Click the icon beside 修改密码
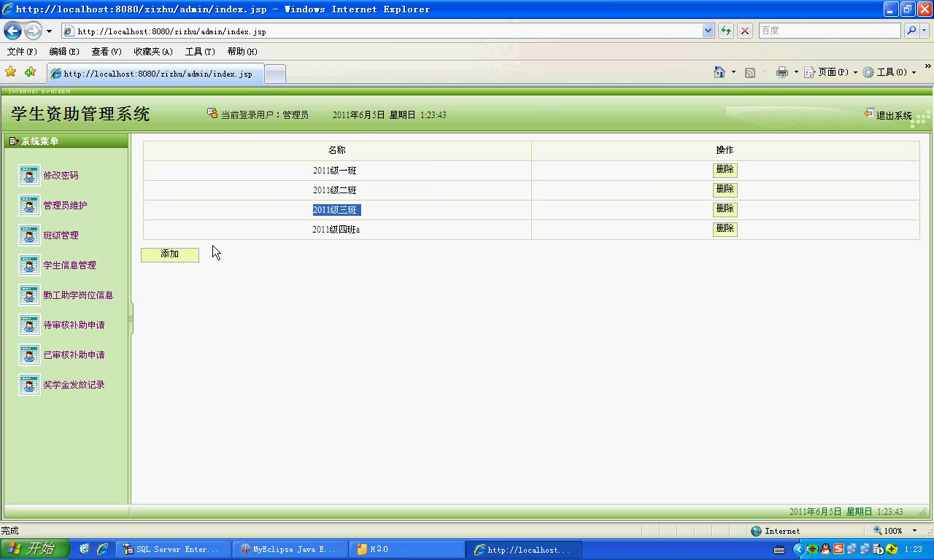This screenshot has height=560, width=934. [x=29, y=176]
